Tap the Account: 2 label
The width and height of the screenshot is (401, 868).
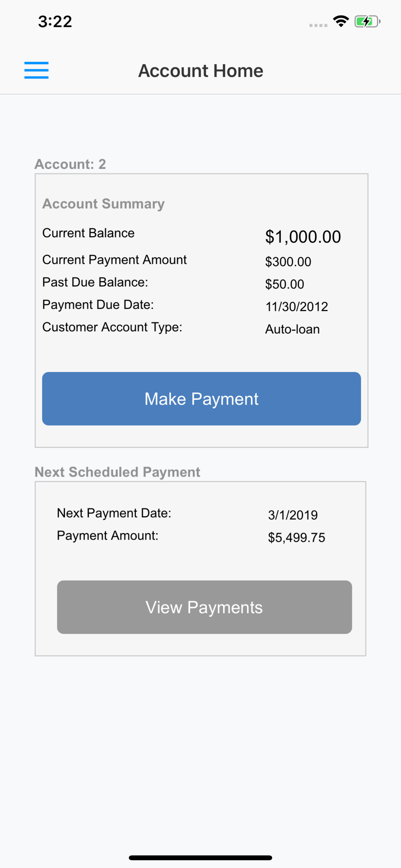coord(70,164)
